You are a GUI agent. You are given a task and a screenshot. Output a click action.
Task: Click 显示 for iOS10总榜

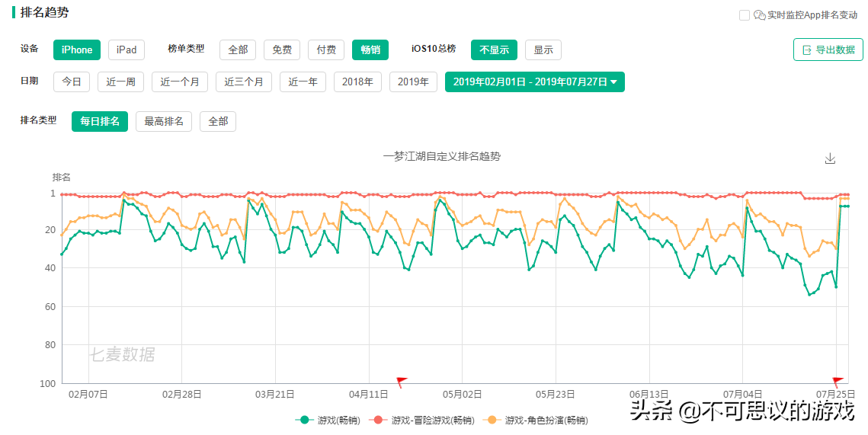click(x=543, y=50)
